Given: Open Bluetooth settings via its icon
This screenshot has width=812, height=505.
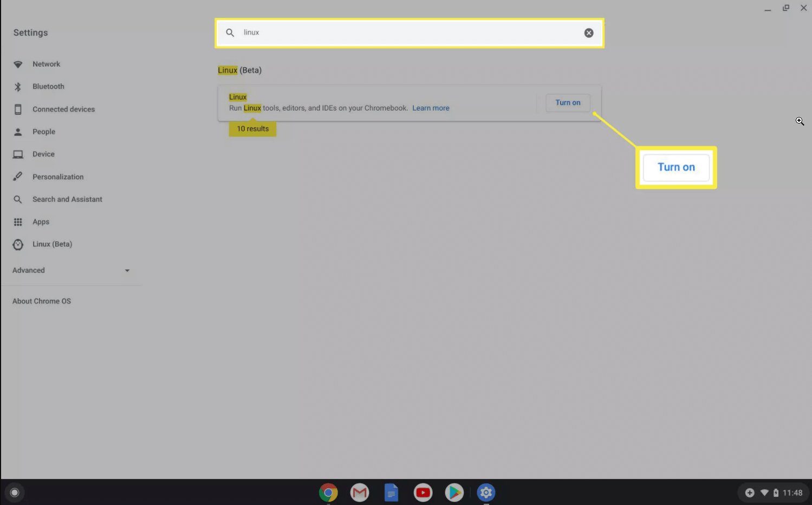Looking at the screenshot, I should pos(18,86).
